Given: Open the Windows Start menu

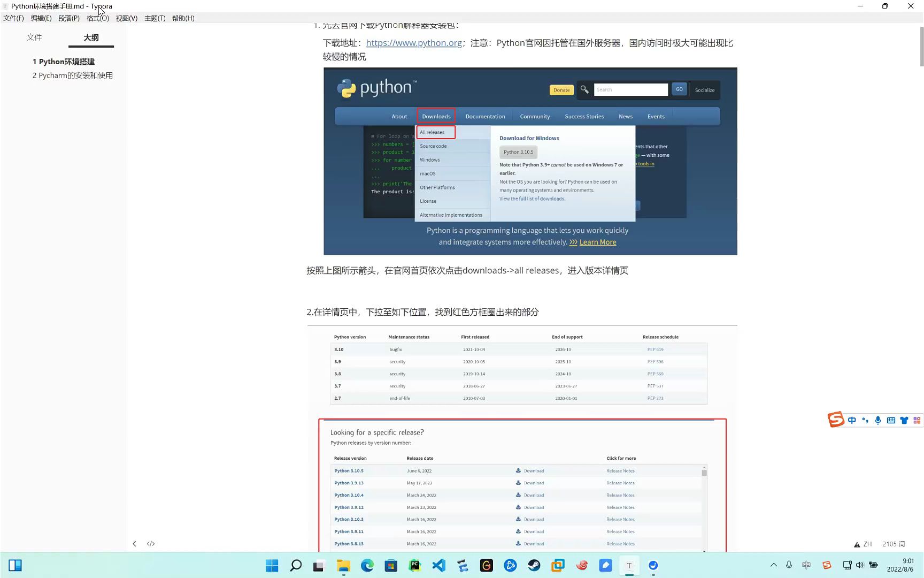Looking at the screenshot, I should (272, 565).
